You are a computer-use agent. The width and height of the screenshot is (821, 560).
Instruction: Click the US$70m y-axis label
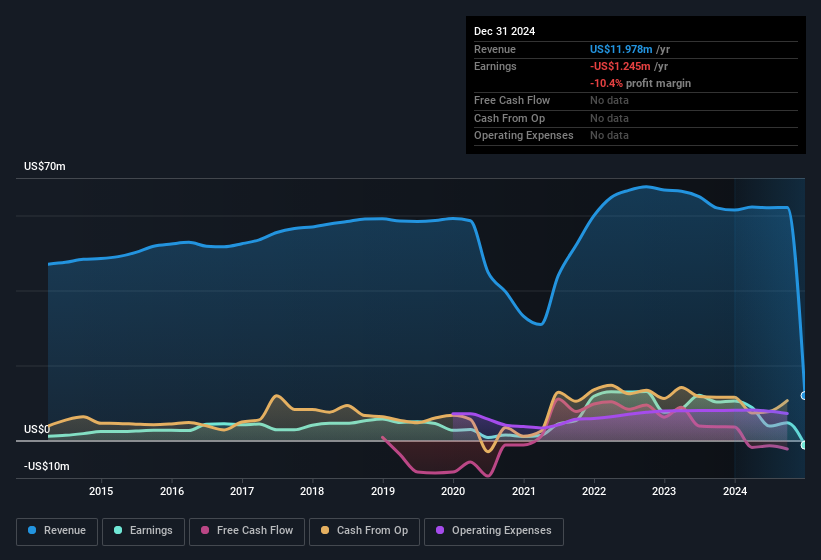pos(45,166)
